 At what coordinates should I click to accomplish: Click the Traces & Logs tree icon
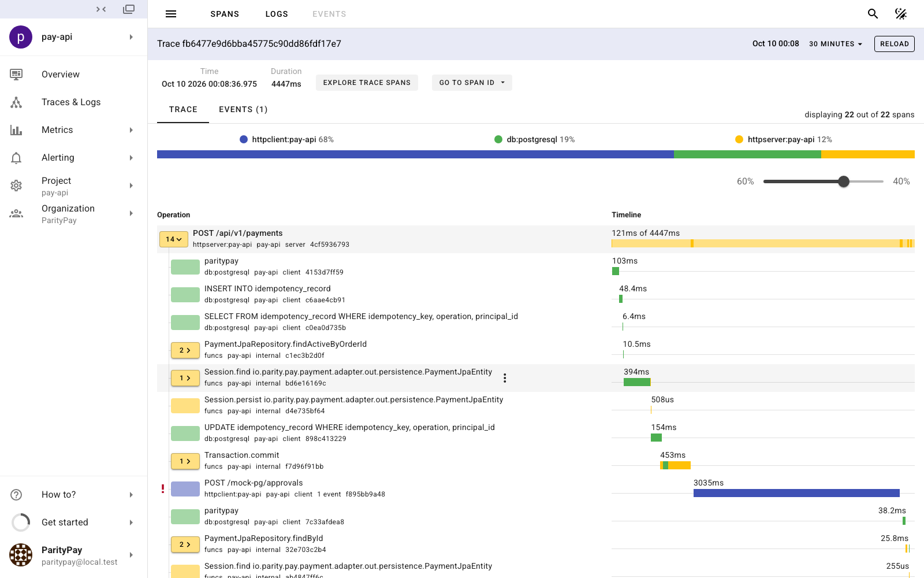(16, 102)
